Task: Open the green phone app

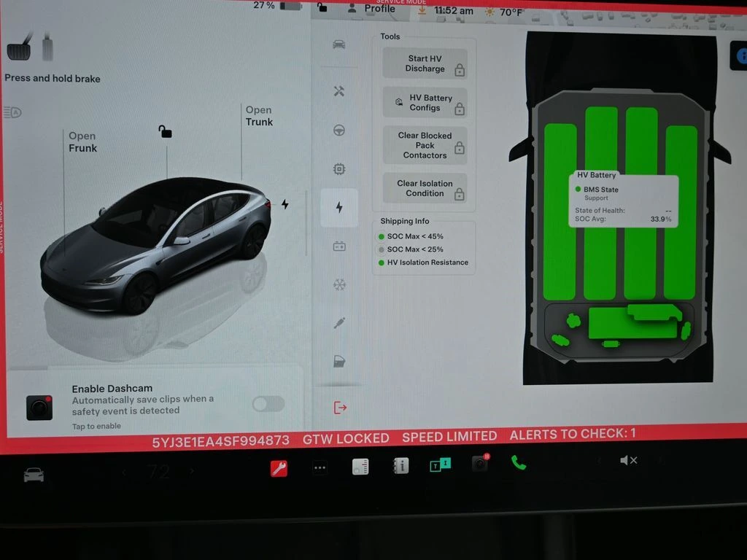Action: click(519, 462)
